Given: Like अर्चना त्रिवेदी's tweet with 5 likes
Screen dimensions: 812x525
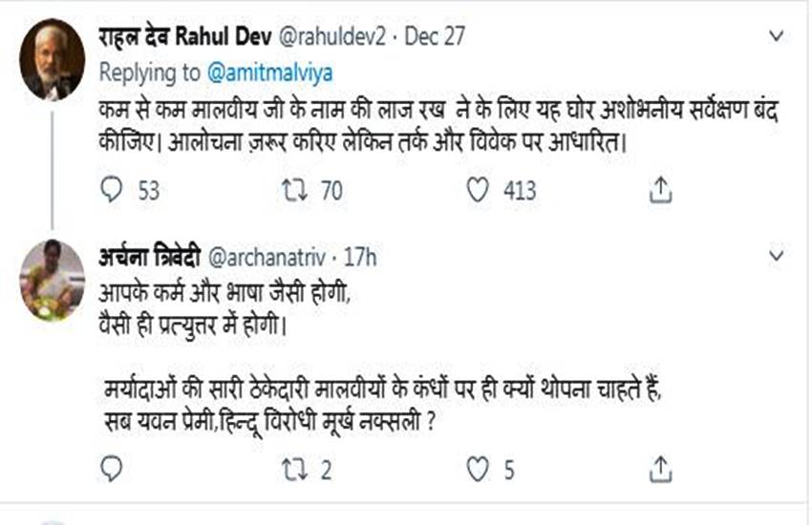Looking at the screenshot, I should (478, 468).
